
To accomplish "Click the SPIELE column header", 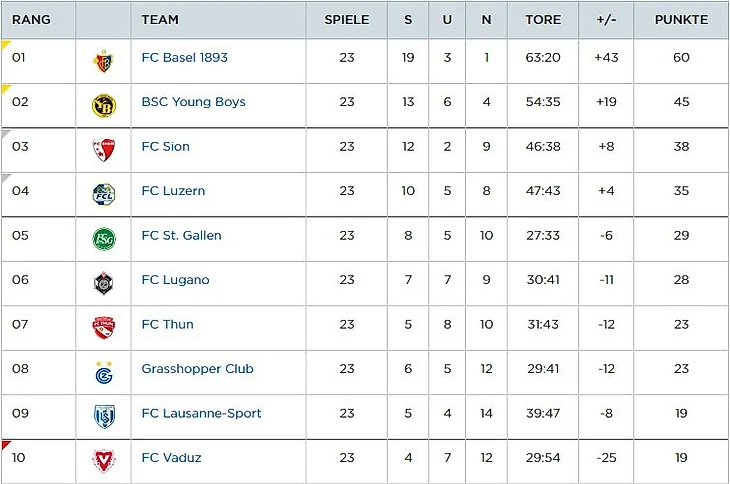I will point(347,20).
